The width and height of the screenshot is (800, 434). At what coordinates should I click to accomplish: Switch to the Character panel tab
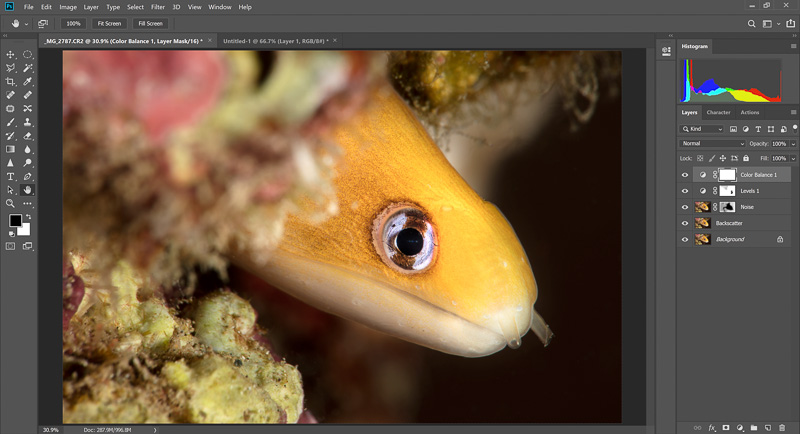tap(718, 112)
